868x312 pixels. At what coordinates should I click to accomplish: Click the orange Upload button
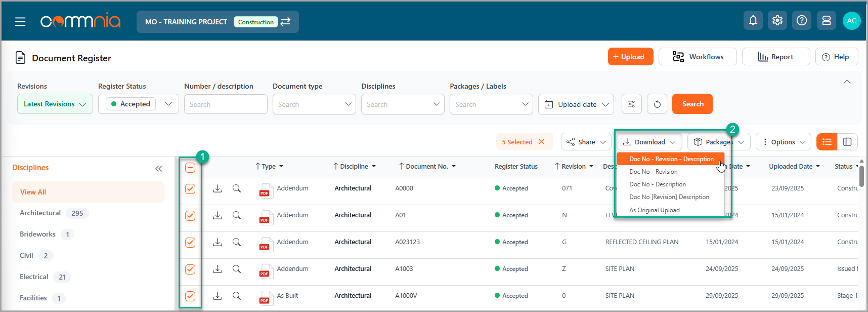pos(630,57)
